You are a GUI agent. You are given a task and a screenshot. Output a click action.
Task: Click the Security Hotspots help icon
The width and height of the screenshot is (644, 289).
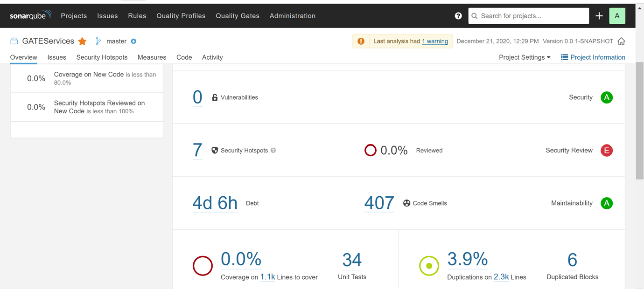pos(273,151)
